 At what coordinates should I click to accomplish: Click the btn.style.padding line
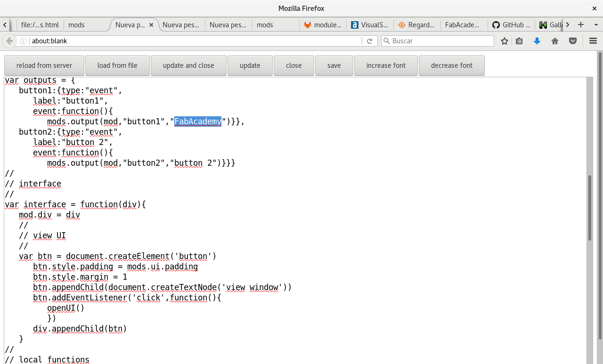pos(115,267)
